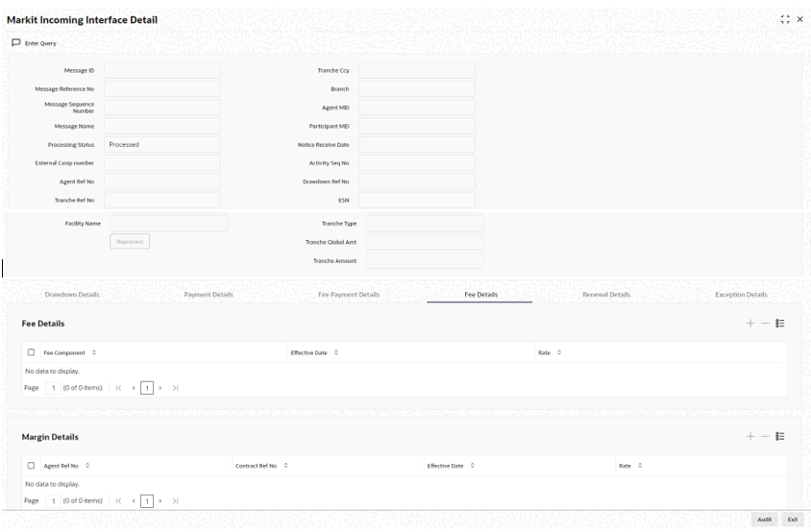This screenshot has width=811, height=532.
Task: Open single view for Fee Details
Action: tap(780, 323)
